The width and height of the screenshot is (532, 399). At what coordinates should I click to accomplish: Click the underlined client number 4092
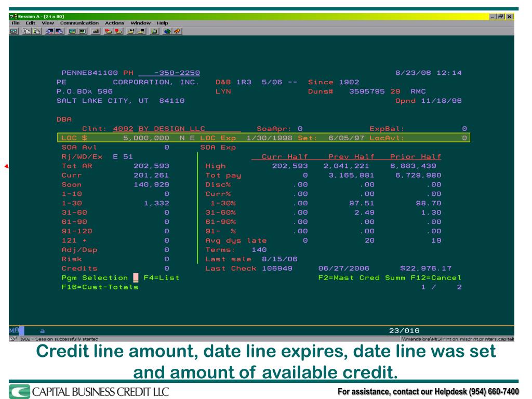coord(123,129)
